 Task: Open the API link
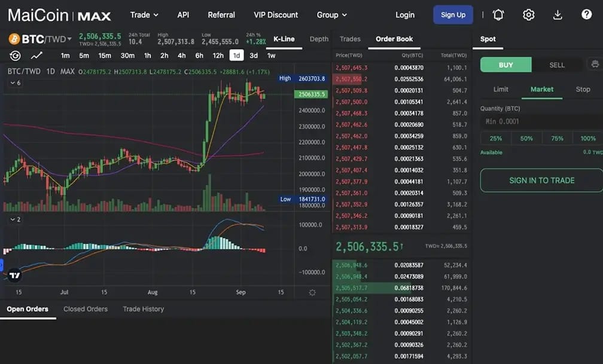coord(183,14)
